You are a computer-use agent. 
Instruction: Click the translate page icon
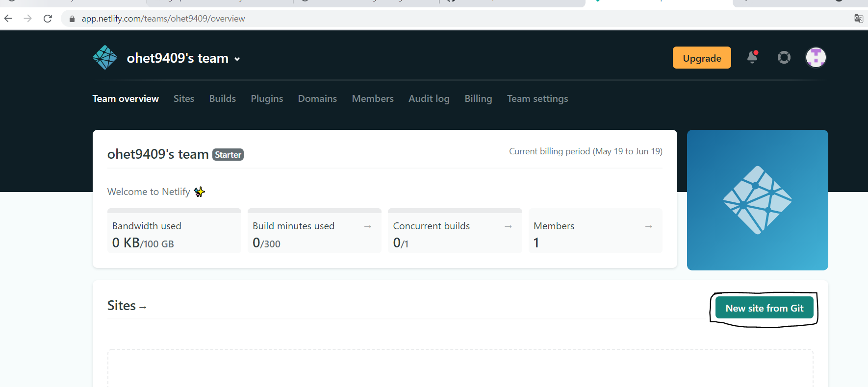pyautogui.click(x=859, y=19)
